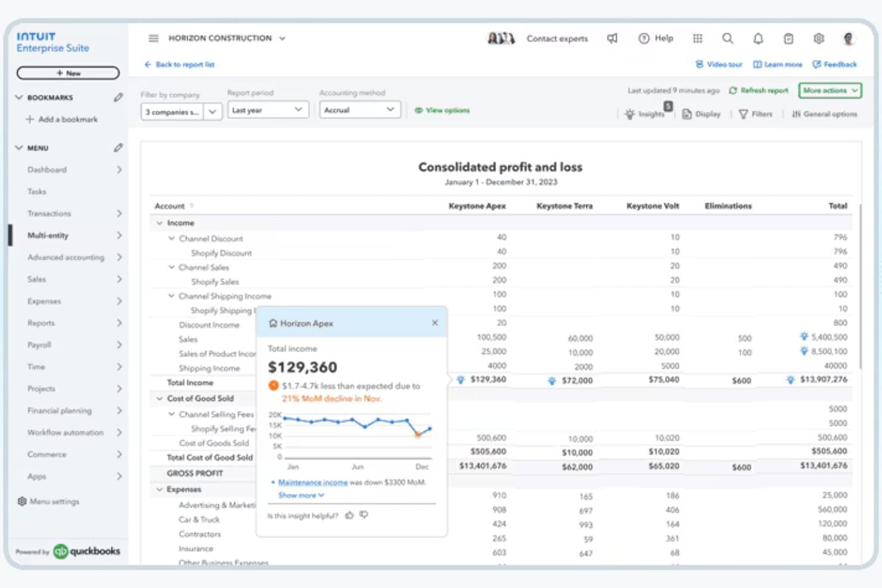This screenshot has width=882, height=588.
Task: Edit the Bookmarks list with the pencil
Action: click(118, 97)
